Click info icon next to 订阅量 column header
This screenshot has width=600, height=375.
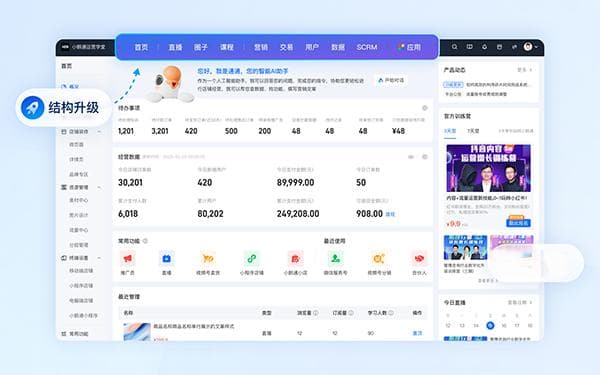351,313
